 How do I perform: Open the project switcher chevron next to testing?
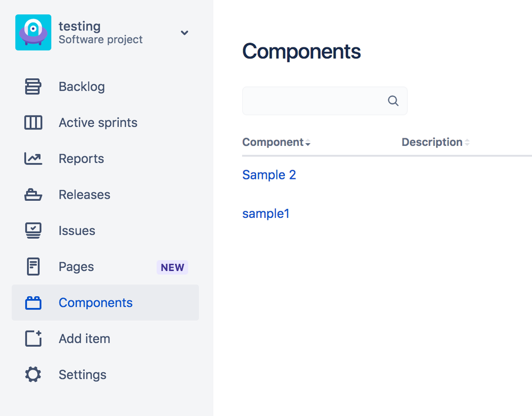[x=184, y=32]
